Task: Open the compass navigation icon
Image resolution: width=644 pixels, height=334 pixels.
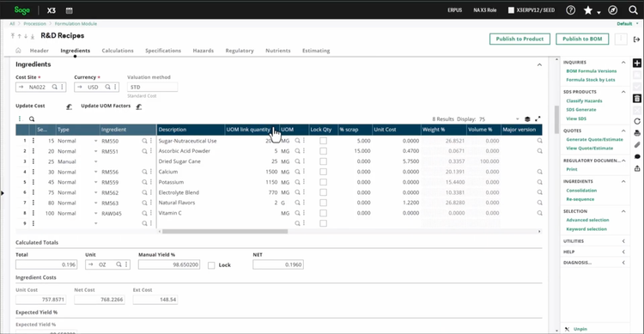Action: coord(612,10)
